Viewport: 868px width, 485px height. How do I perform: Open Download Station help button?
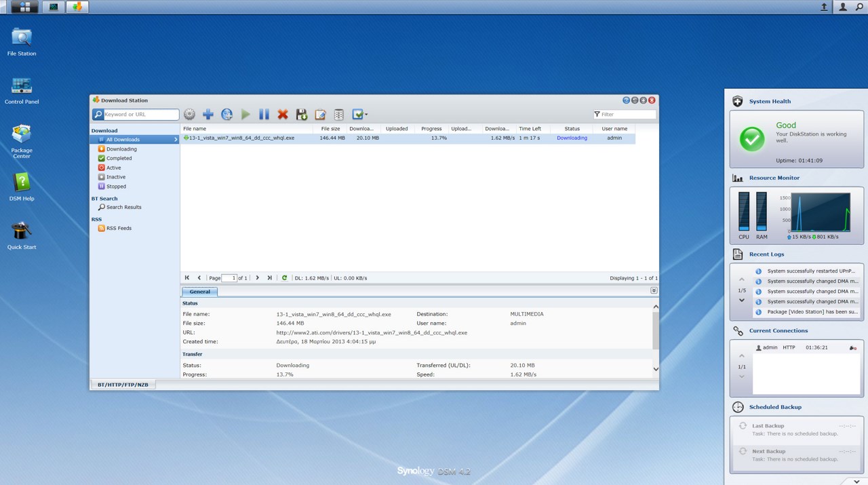point(627,100)
